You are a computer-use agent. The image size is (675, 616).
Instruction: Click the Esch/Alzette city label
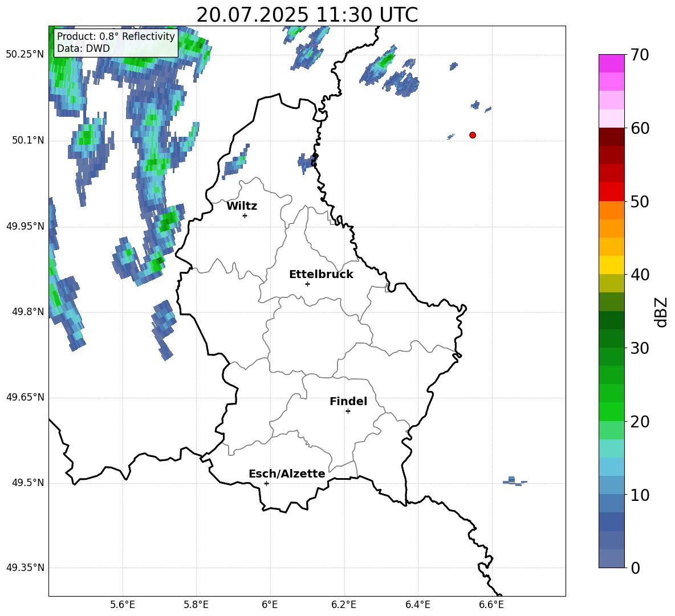[287, 474]
